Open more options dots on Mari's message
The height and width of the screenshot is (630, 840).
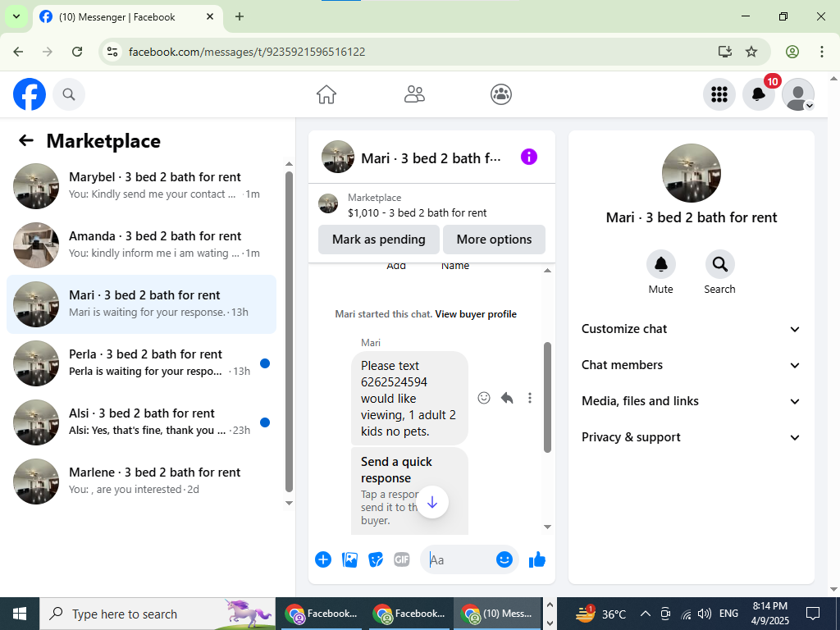(530, 398)
